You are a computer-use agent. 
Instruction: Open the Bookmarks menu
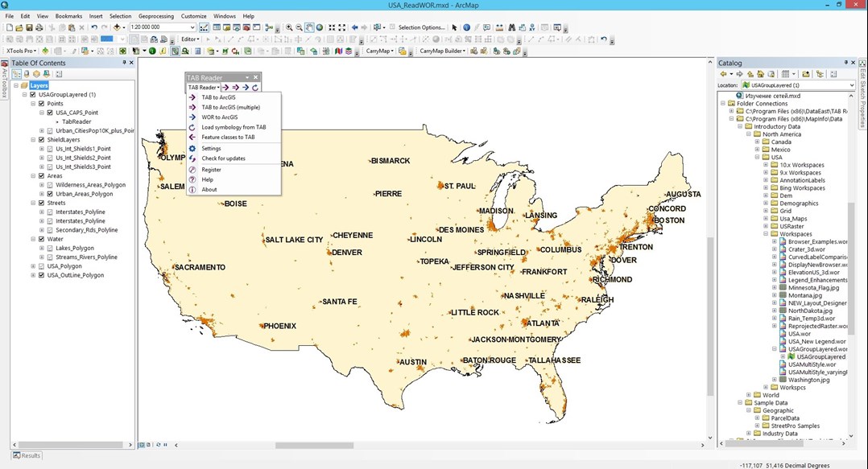[68, 16]
